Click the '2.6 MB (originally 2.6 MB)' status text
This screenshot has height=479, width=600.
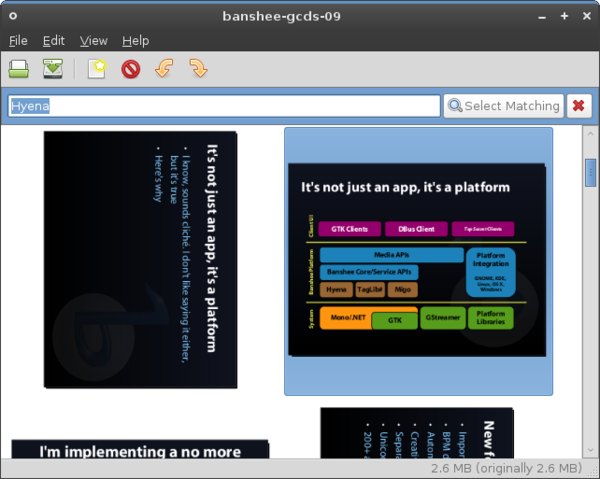[506, 468]
